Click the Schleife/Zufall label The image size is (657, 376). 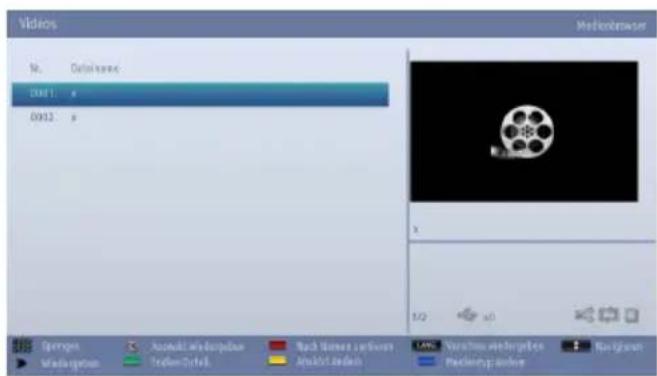pyautogui.click(x=180, y=362)
